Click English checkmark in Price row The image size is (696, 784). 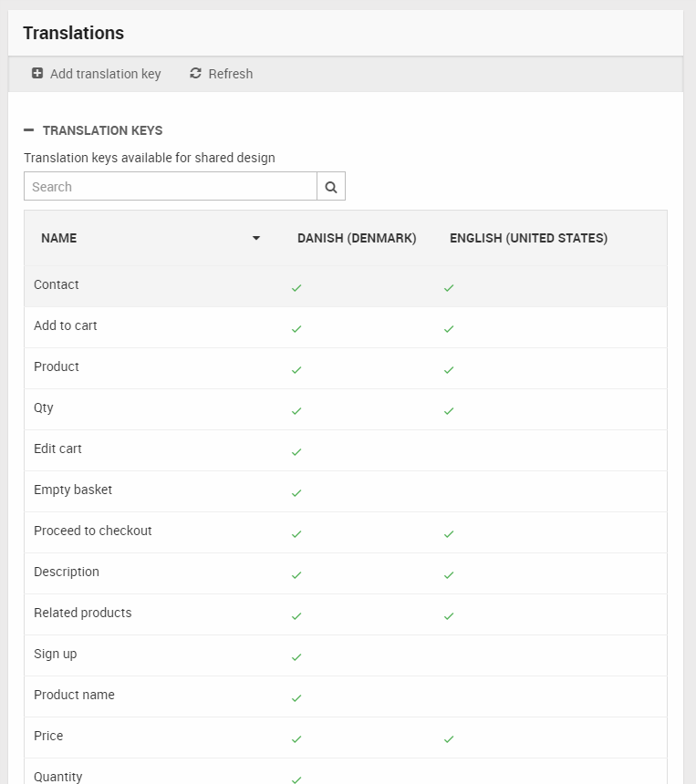449,739
